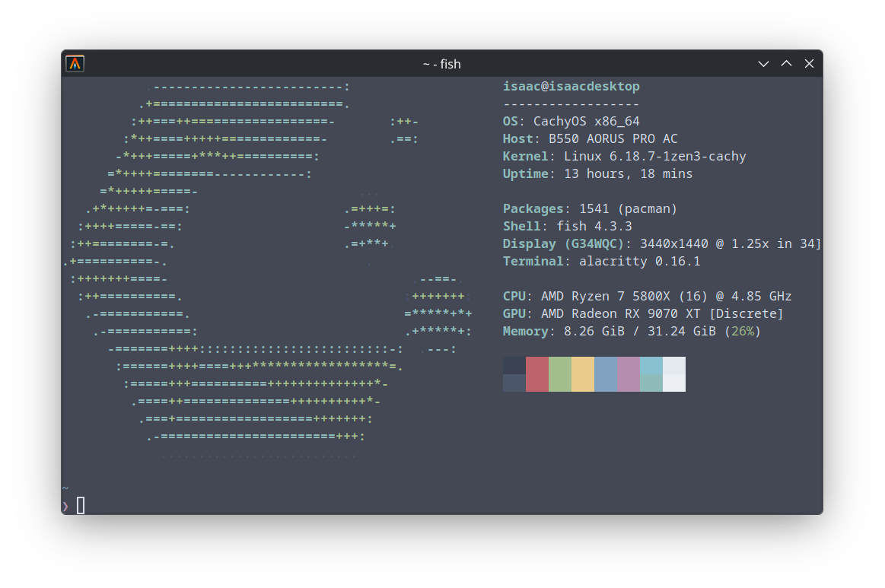Image resolution: width=885 pixels, height=588 pixels.
Task: Click the 'OS: CachyOS x86_64' line
Action: (571, 121)
